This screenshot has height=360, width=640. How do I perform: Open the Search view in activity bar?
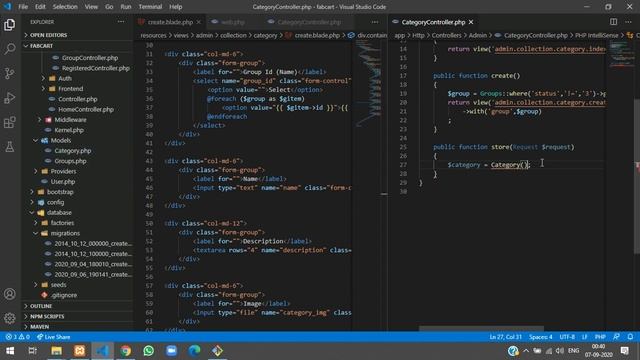pos(9,49)
